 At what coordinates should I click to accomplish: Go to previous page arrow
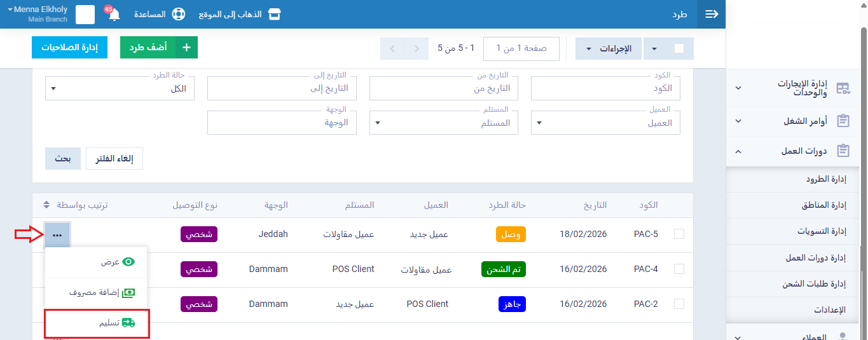pos(416,48)
